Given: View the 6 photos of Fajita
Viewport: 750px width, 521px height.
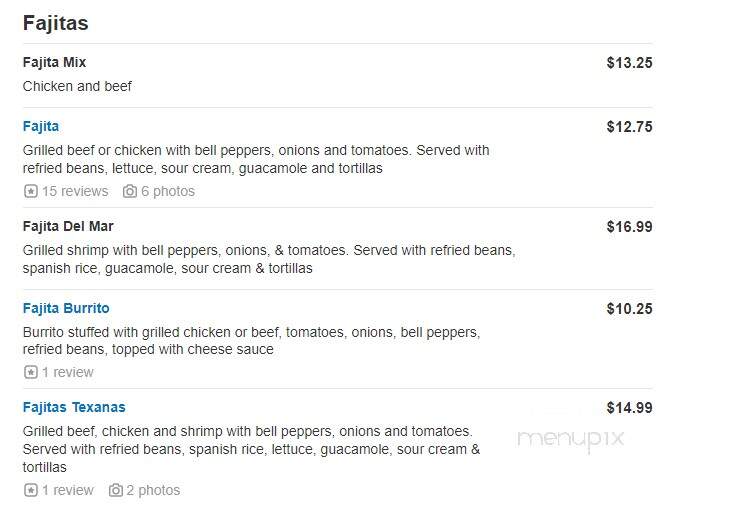Looking at the screenshot, I should (x=168, y=191).
